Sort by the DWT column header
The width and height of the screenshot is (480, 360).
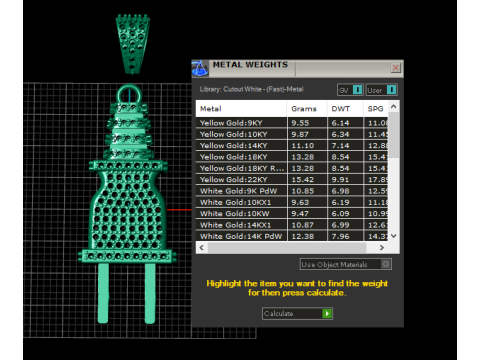(x=345, y=109)
